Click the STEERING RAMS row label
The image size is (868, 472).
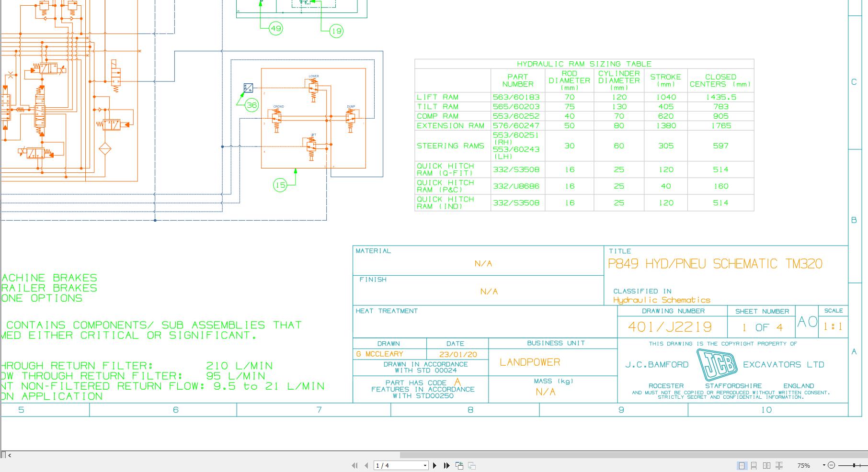point(450,146)
